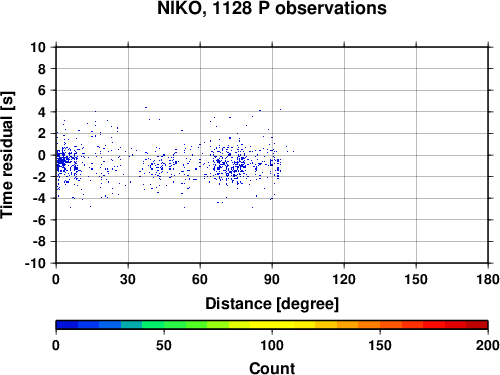500x375 pixels.
Task: Click the Distance [degree] axis label
Action: pyautogui.click(x=272, y=304)
